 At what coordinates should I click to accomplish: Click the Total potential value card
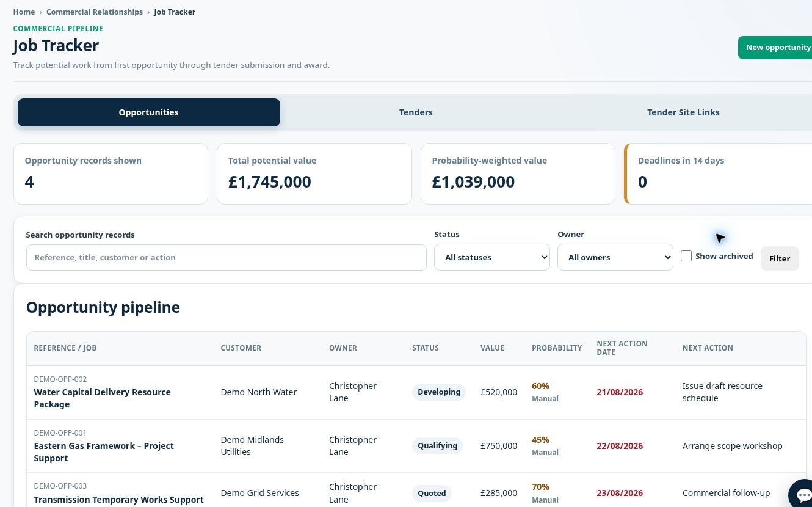pos(314,174)
